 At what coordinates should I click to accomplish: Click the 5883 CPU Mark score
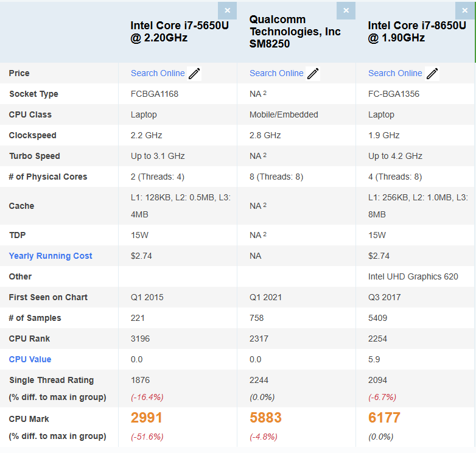(265, 418)
